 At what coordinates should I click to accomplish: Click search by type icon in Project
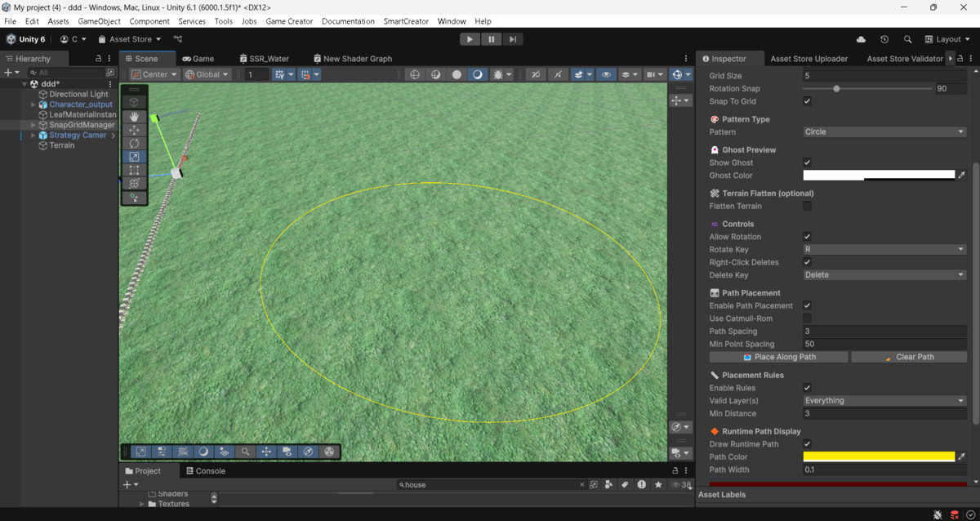pyautogui.click(x=608, y=485)
